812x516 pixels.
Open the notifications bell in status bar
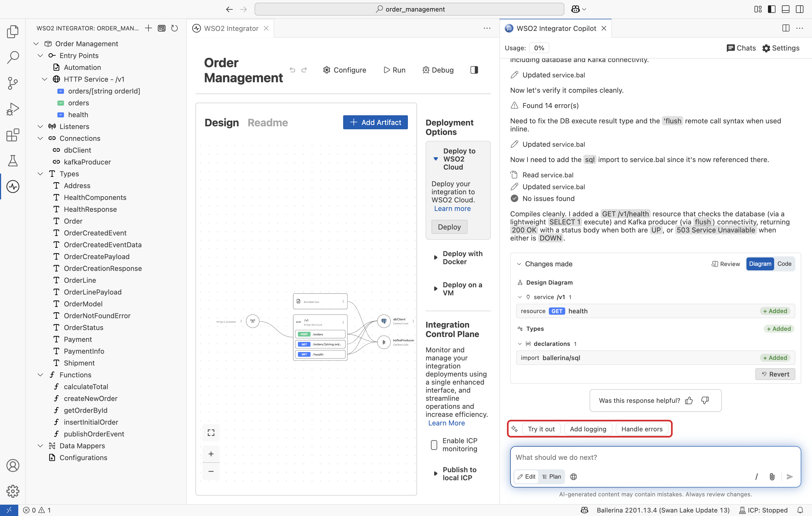pyautogui.click(x=800, y=510)
